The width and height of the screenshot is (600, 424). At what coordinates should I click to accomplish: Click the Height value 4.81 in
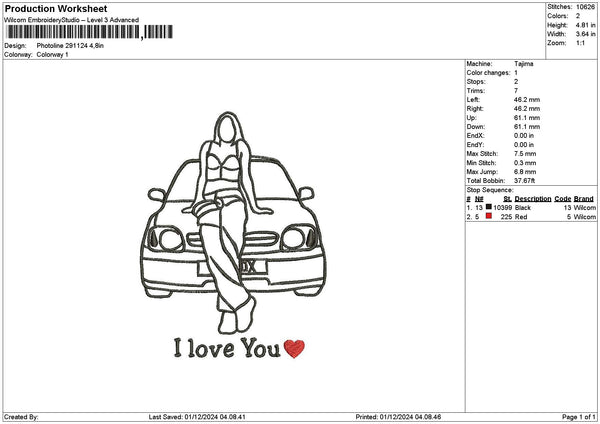tap(585, 25)
